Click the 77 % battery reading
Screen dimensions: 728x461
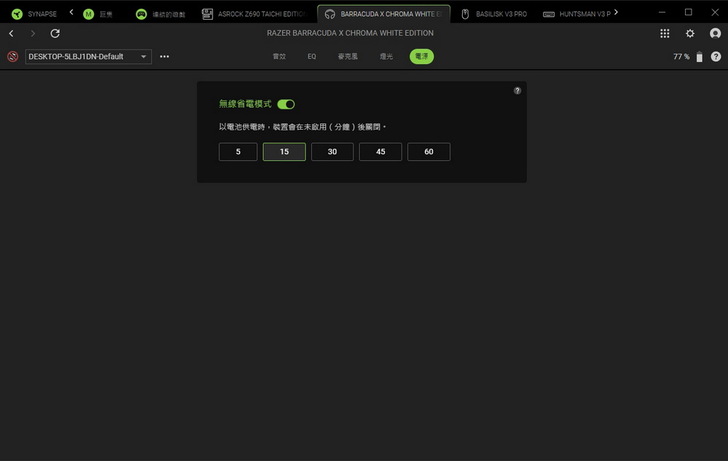click(681, 57)
